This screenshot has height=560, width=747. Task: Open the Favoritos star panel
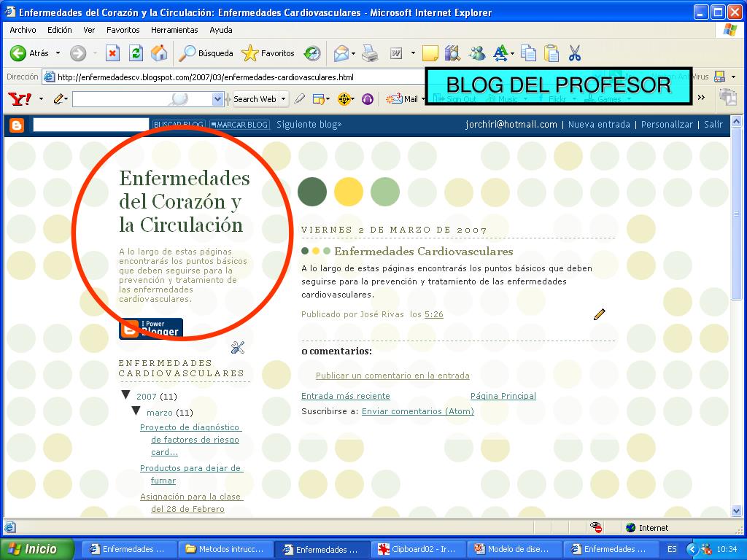pyautogui.click(x=268, y=52)
